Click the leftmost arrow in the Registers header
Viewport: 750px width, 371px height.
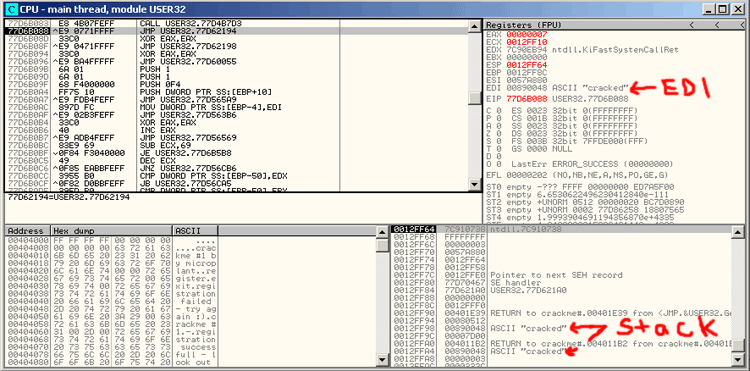pos(691,25)
